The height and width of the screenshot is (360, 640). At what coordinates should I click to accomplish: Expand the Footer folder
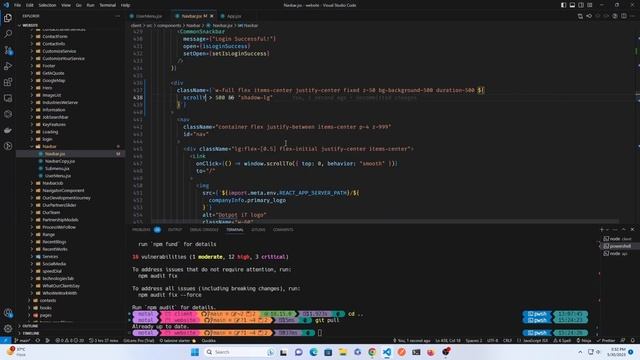tap(49, 66)
